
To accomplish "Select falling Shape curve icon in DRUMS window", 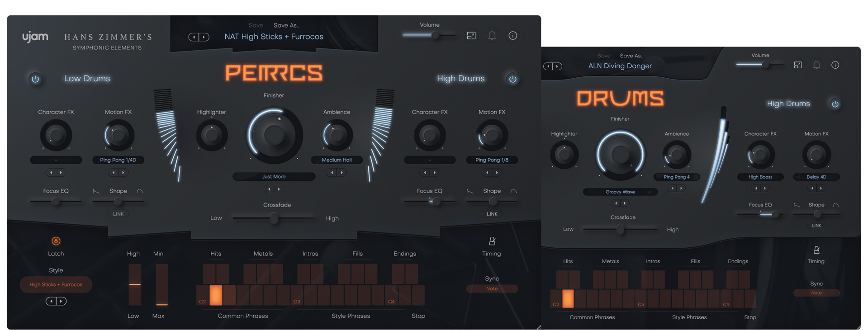I will tap(797, 205).
